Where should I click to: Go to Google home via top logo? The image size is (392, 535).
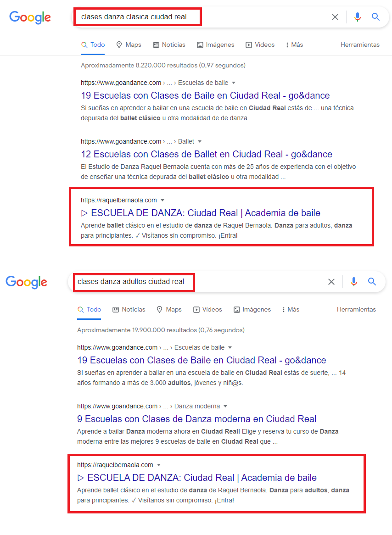pos(30,17)
